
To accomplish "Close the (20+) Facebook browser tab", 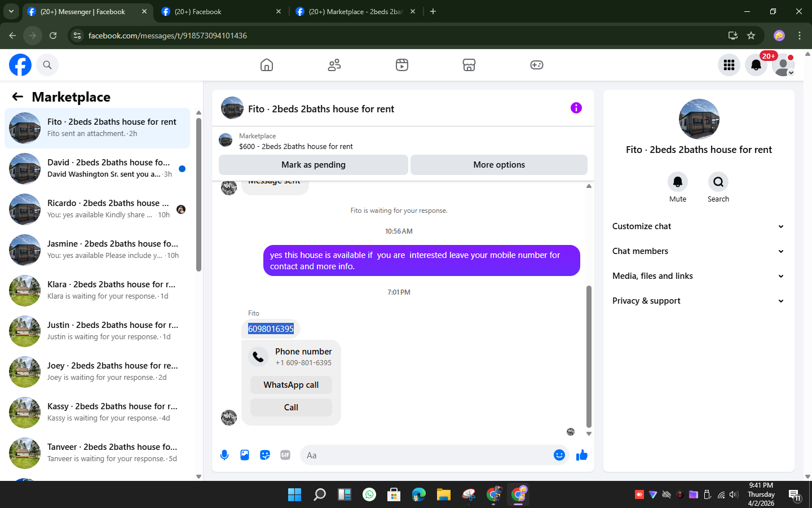I will [x=279, y=11].
